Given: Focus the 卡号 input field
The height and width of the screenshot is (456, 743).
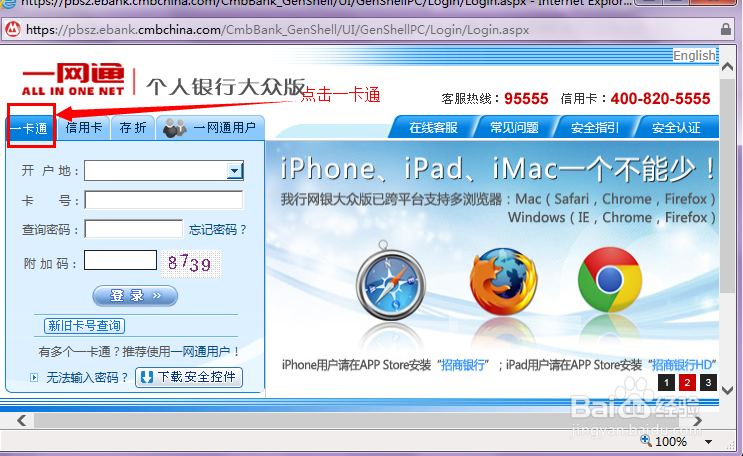Looking at the screenshot, I should tap(164, 200).
